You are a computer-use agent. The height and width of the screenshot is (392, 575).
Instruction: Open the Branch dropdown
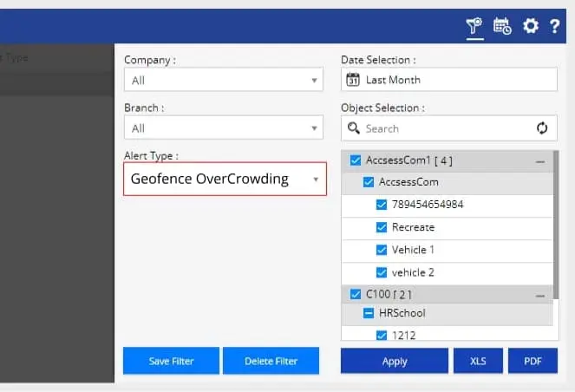point(223,128)
